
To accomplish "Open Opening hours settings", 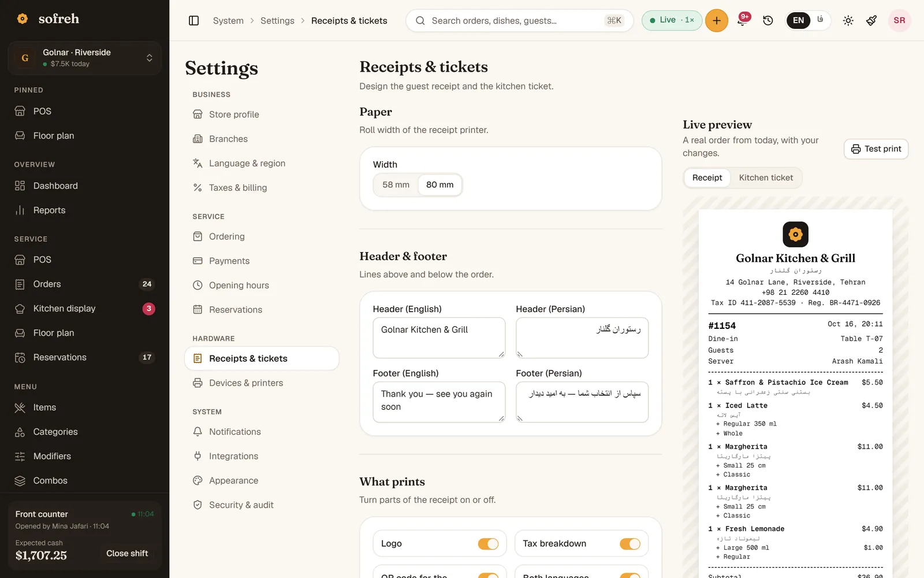I will (x=262, y=286).
